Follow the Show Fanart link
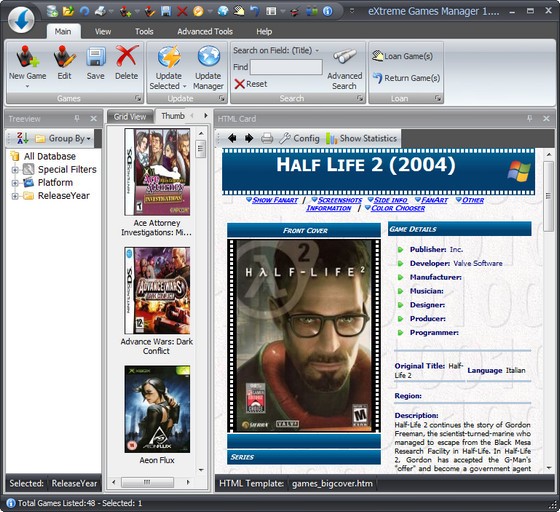 point(275,200)
